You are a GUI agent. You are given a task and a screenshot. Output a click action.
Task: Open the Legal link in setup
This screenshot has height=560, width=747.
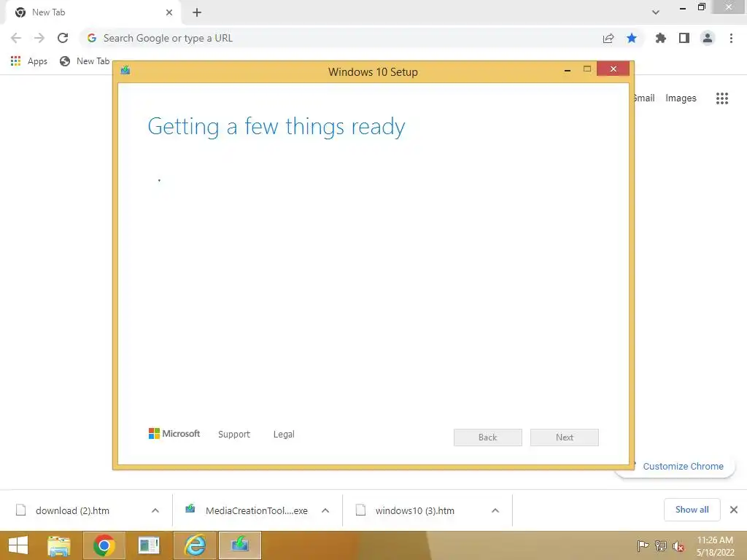pos(284,435)
